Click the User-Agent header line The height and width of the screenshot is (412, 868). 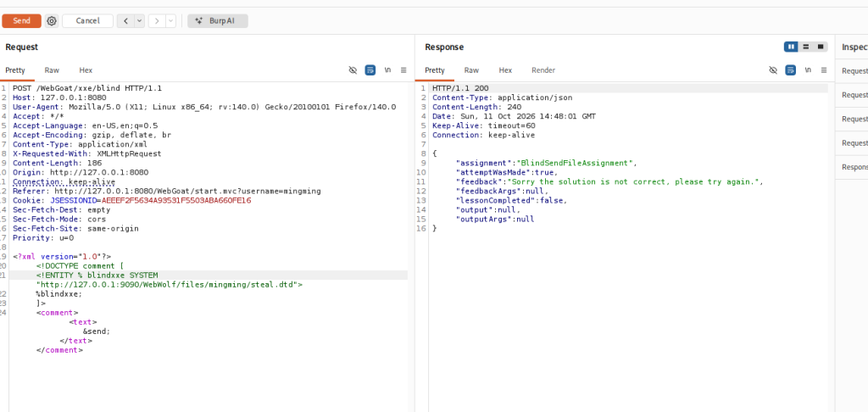[x=204, y=107]
